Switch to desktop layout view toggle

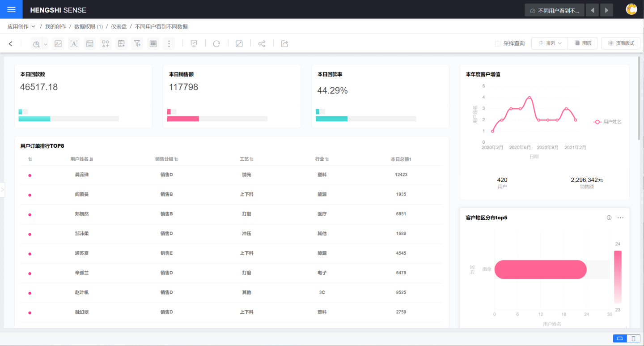pyautogui.click(x=620, y=338)
